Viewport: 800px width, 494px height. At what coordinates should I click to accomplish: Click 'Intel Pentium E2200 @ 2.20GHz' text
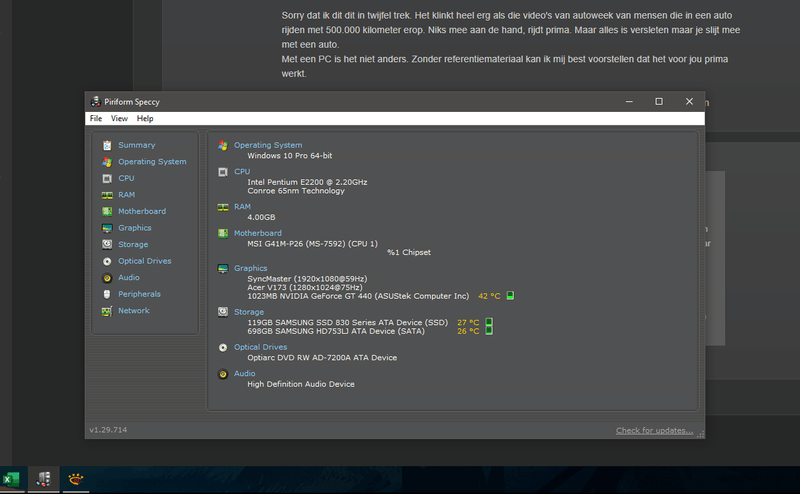307,182
